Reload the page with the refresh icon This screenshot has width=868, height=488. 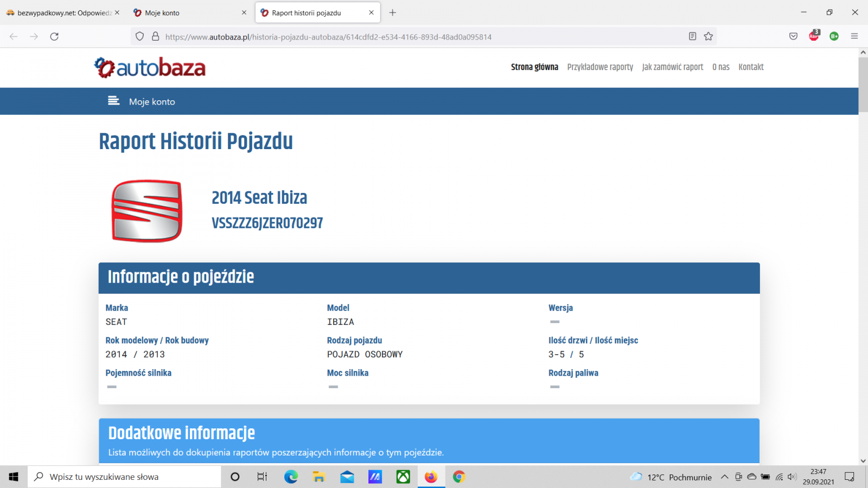[54, 36]
